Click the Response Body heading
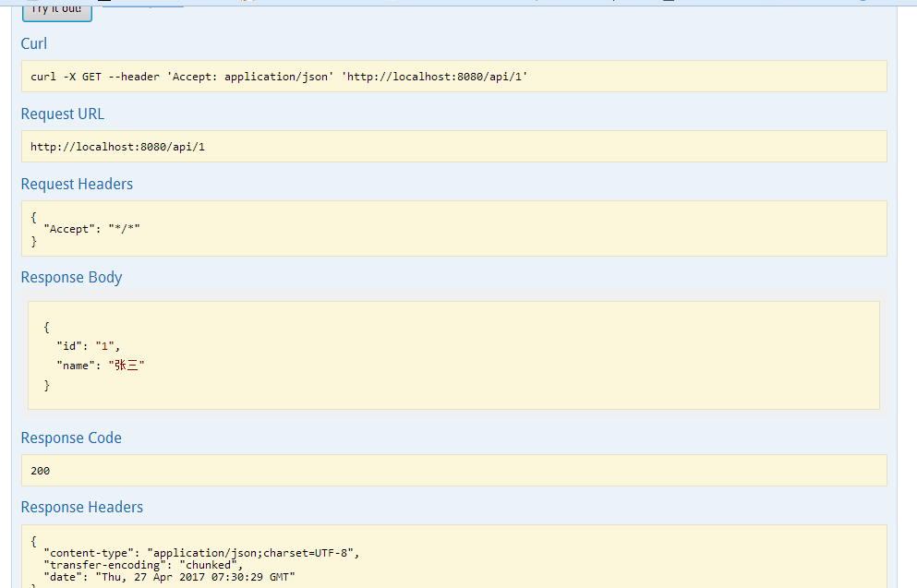Viewport: 917px width, 588px height. 71,278
